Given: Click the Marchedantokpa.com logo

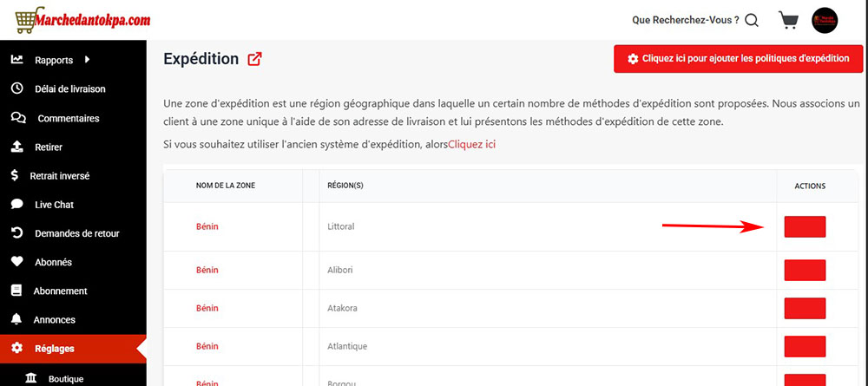Looking at the screenshot, I should pos(76,18).
